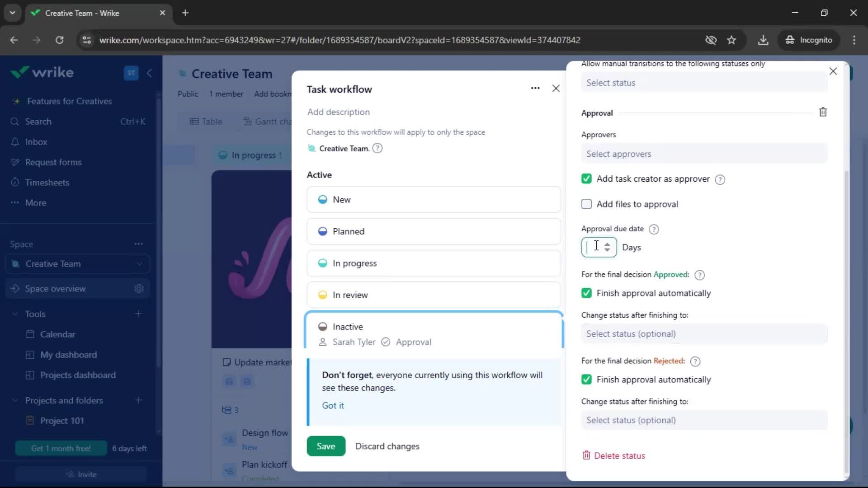Switch to the Table view tab
868x488 pixels.
(x=206, y=122)
